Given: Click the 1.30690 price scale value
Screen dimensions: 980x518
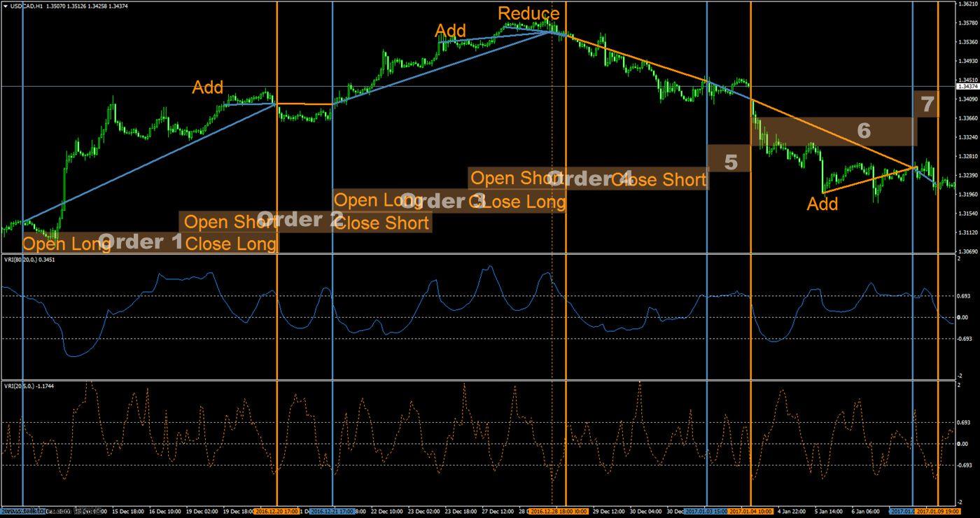Looking at the screenshot, I should click(969, 251).
